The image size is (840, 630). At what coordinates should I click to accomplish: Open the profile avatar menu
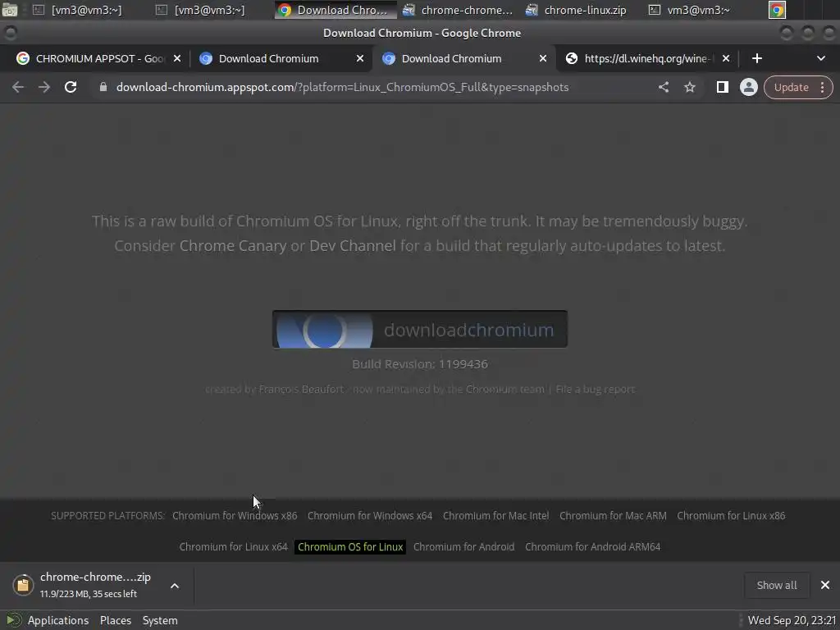(x=748, y=87)
